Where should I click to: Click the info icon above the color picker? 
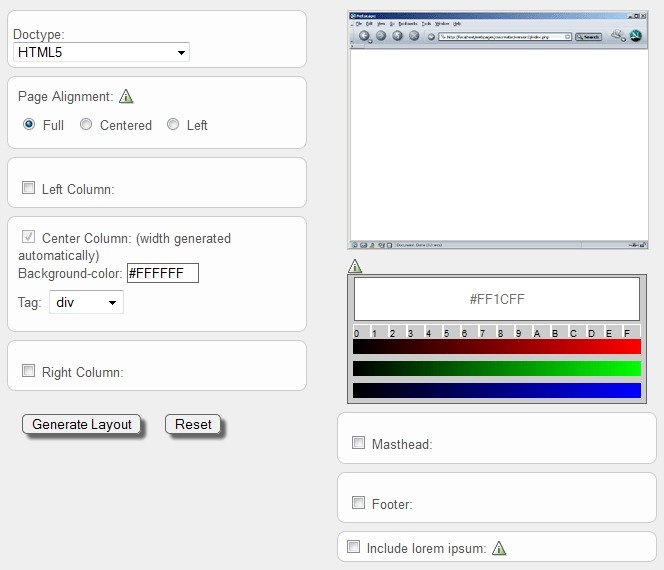(x=355, y=266)
